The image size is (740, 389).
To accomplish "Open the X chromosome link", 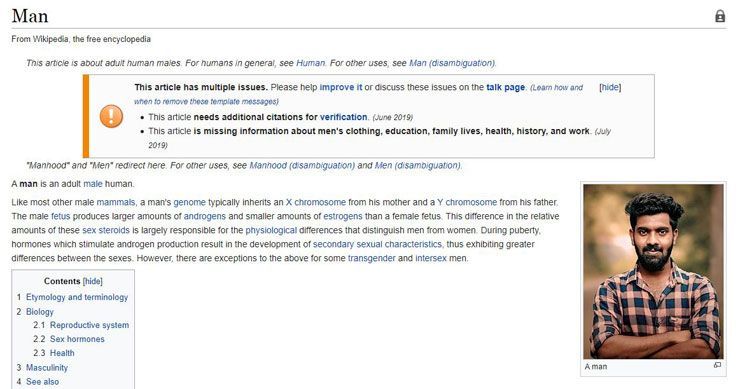I will (316, 202).
